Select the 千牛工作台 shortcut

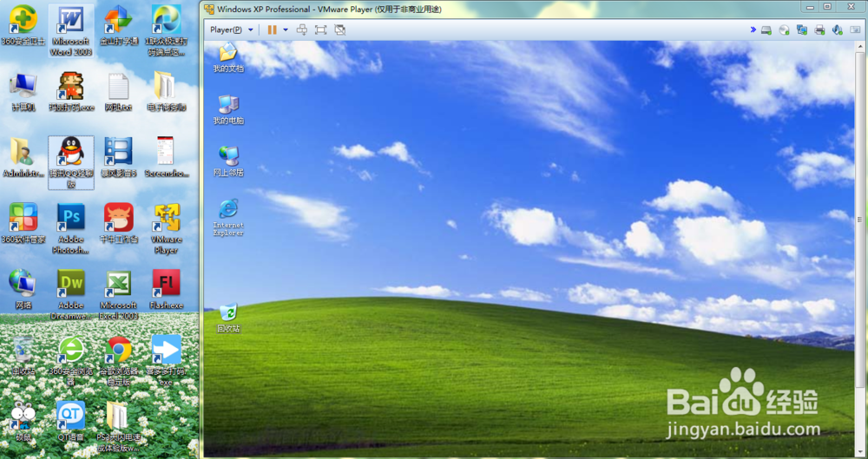click(x=118, y=224)
